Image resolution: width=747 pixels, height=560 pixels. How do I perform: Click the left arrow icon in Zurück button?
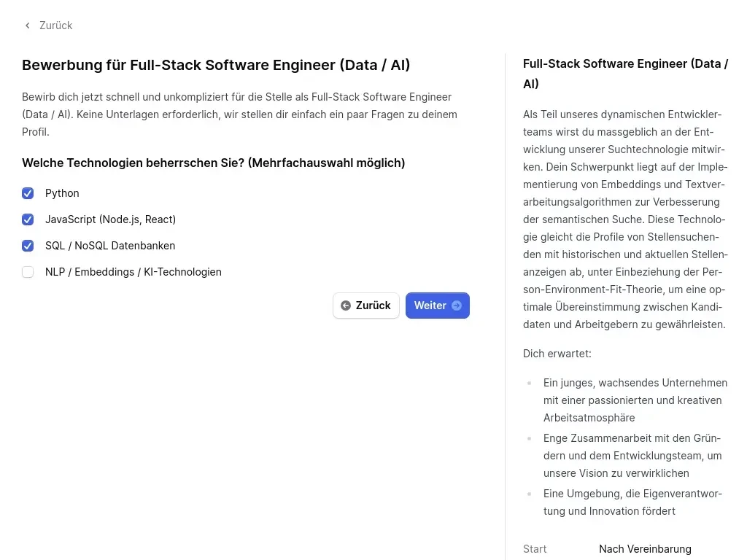(x=346, y=306)
